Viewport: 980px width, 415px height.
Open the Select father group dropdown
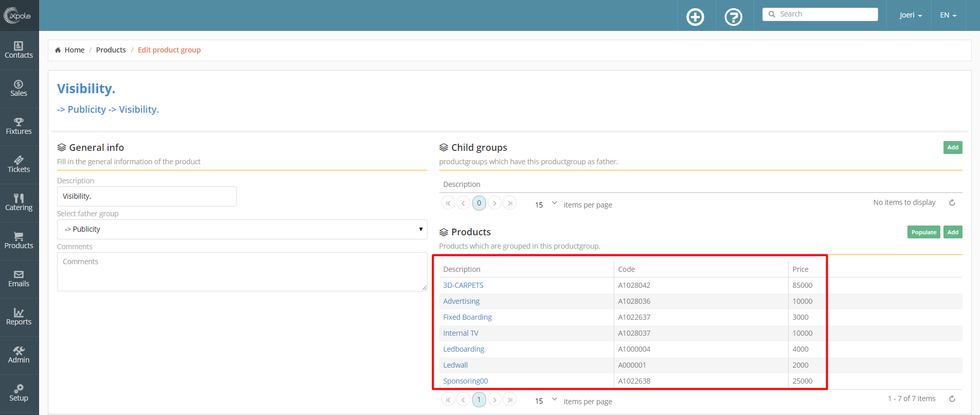(x=242, y=230)
